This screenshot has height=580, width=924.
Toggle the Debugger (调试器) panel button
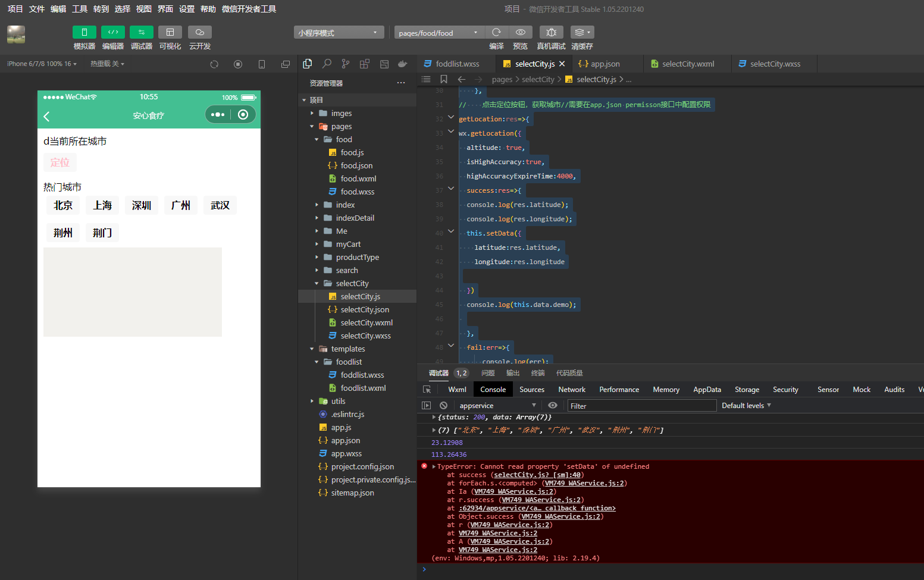pos(142,32)
